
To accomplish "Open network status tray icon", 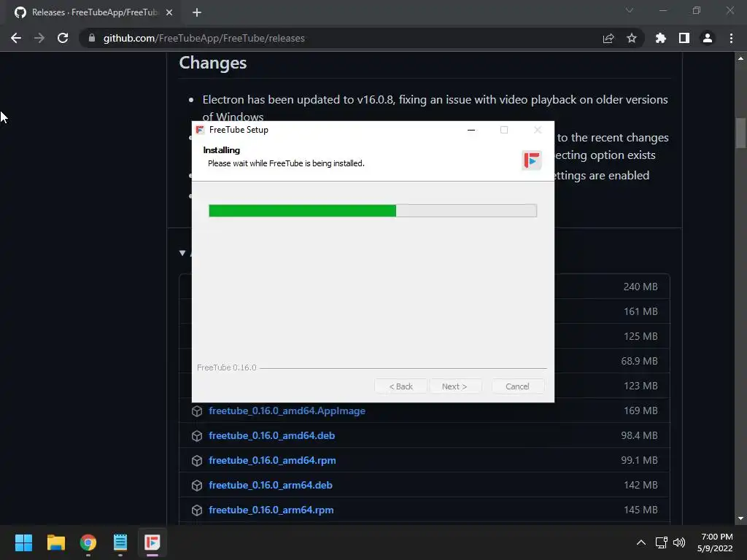I will (661, 542).
